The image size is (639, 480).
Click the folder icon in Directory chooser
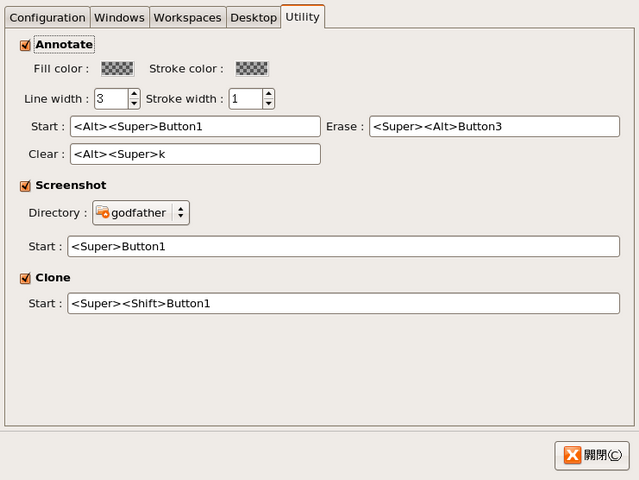coord(102,212)
